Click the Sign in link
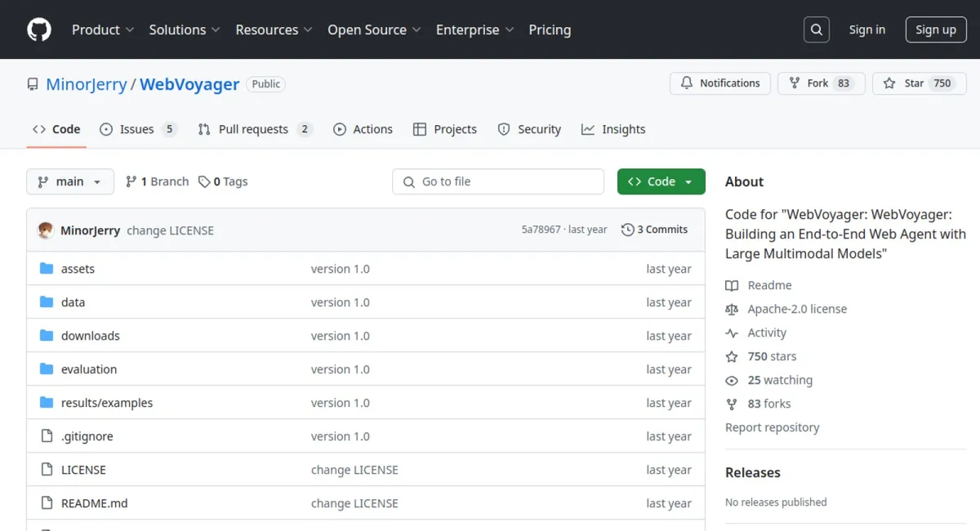The image size is (980, 531). (x=866, y=29)
